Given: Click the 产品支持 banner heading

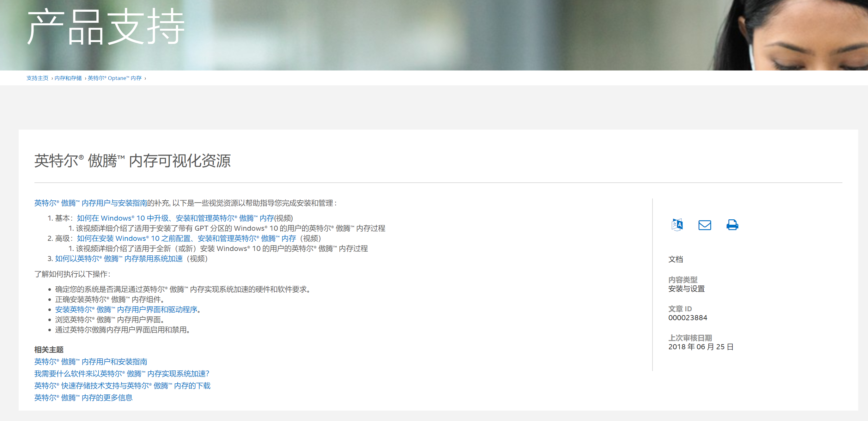Looking at the screenshot, I should click(x=106, y=27).
